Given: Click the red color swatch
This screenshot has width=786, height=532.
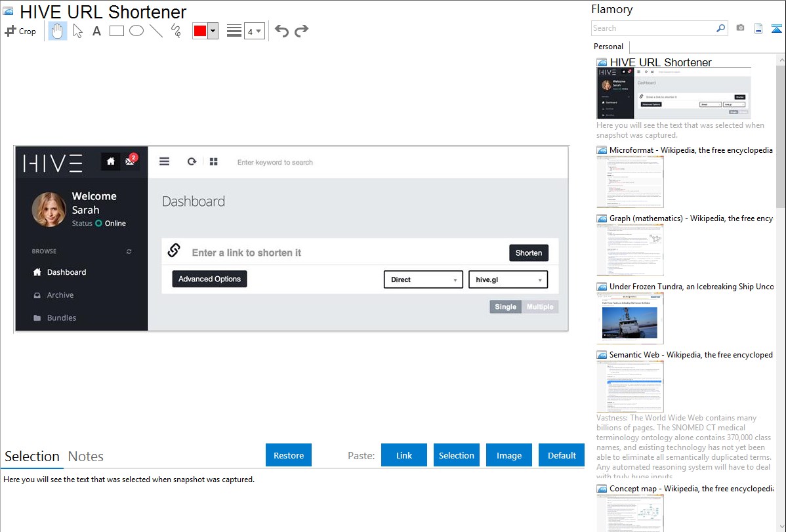Looking at the screenshot, I should [x=200, y=31].
